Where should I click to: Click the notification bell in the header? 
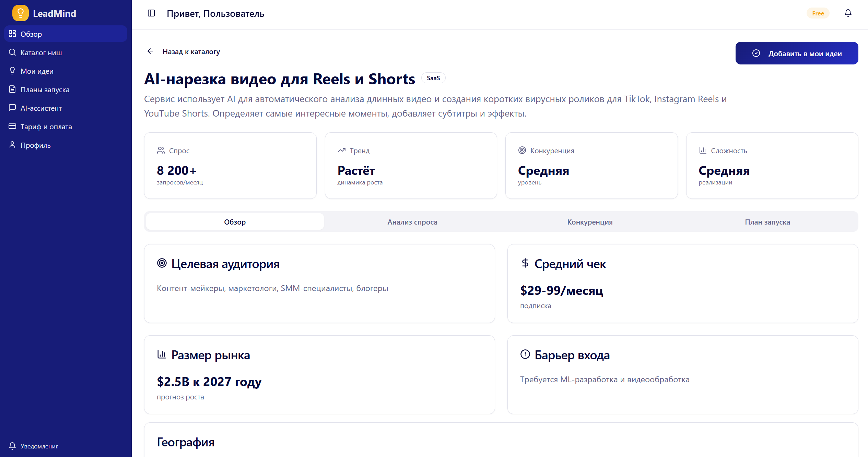click(x=848, y=13)
